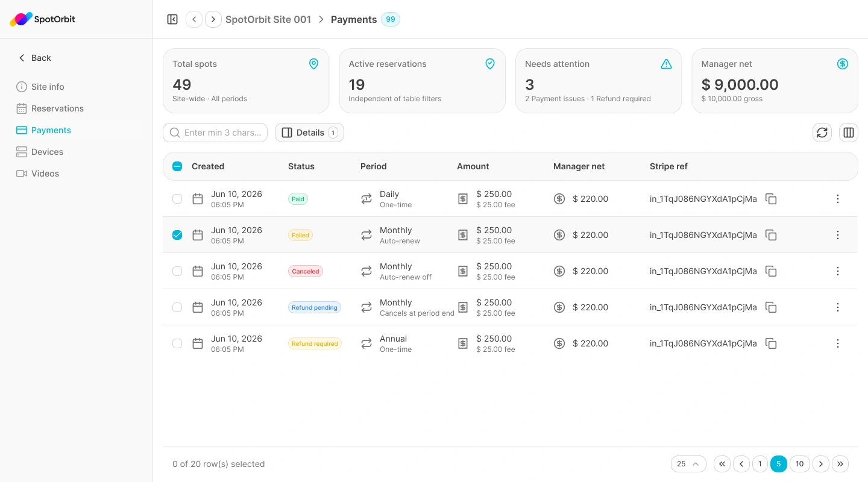Collapse the sidebar panel icon
This screenshot has width=868, height=482.
coord(172,19)
